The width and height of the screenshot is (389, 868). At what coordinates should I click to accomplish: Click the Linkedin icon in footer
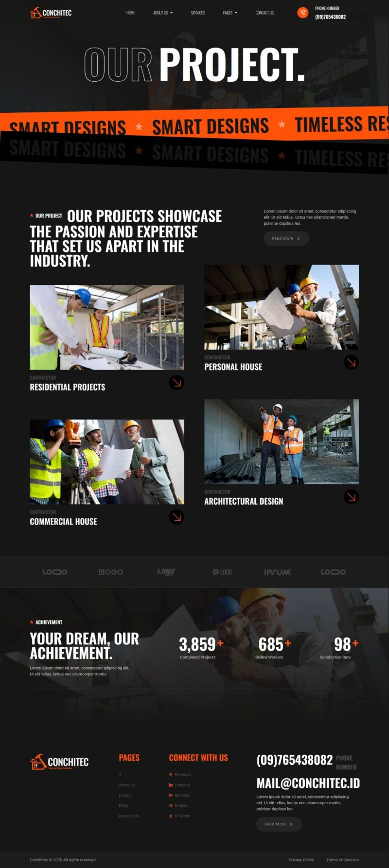click(x=171, y=785)
